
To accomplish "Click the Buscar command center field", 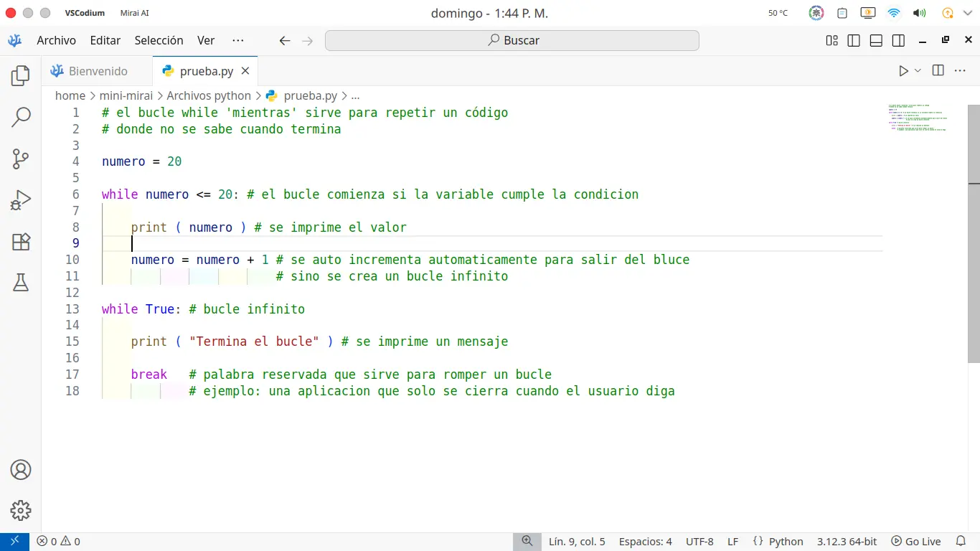I will coord(512,41).
